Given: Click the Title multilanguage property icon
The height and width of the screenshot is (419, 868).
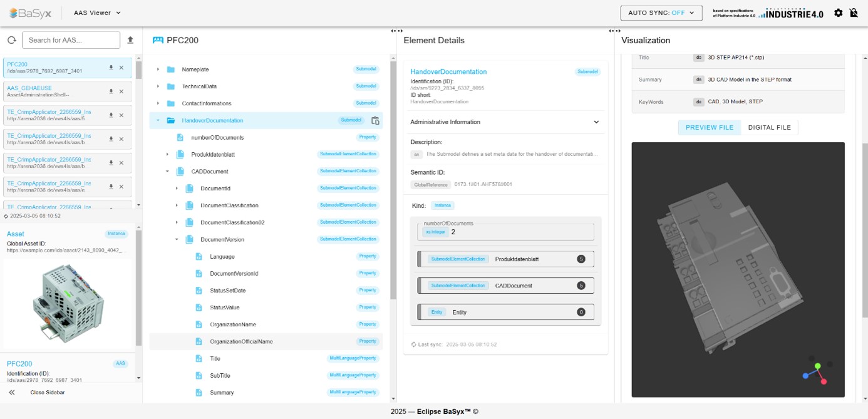Looking at the screenshot, I should tap(199, 358).
